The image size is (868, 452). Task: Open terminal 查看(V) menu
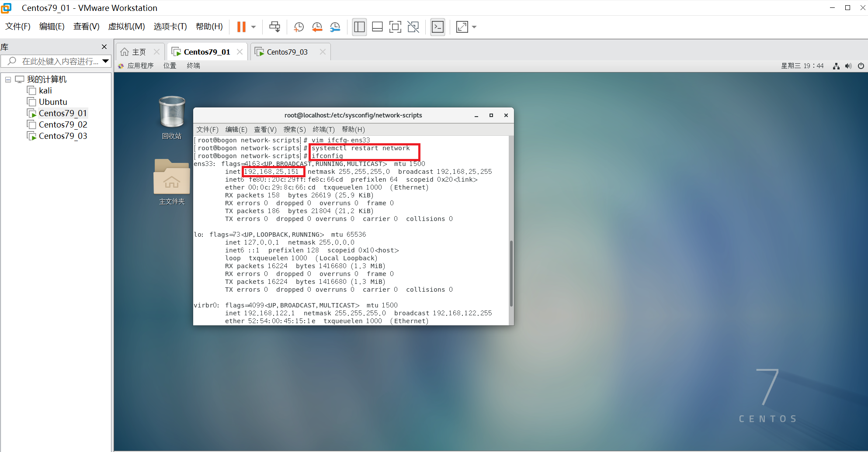[265, 130]
